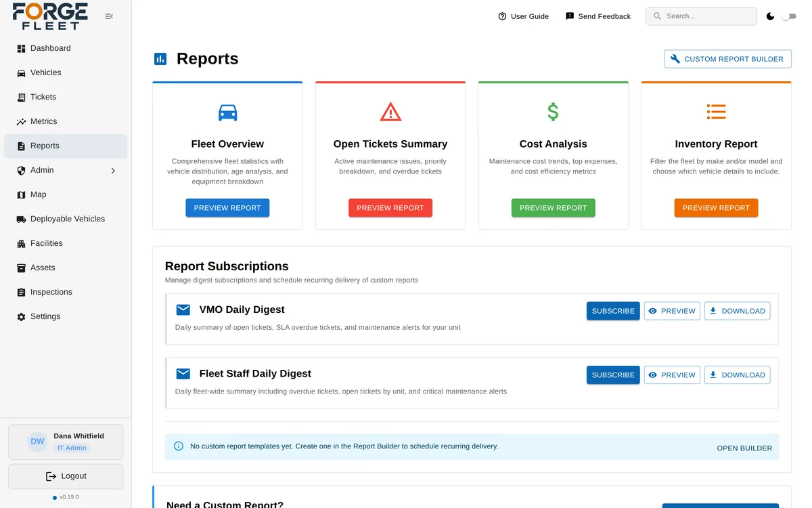This screenshot has height=508, width=812.
Task: Preview the Fleet Overview report
Action: click(x=227, y=208)
